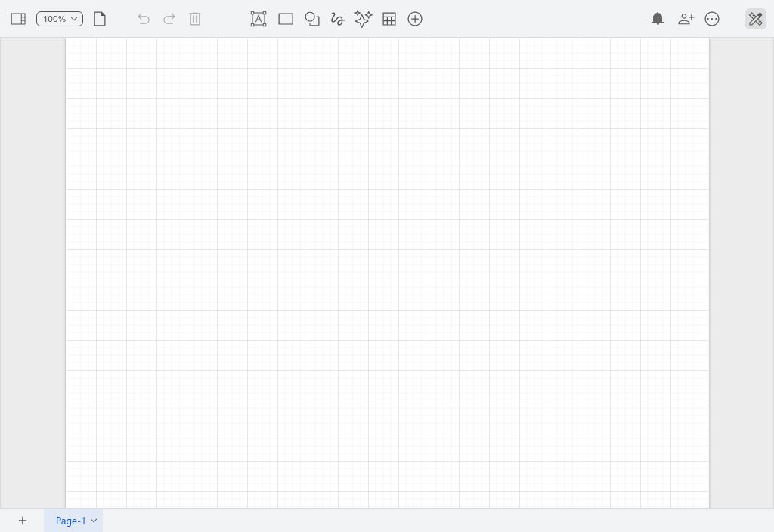The image size is (774, 532).
Task: Undo the last action
Action: pos(144,19)
